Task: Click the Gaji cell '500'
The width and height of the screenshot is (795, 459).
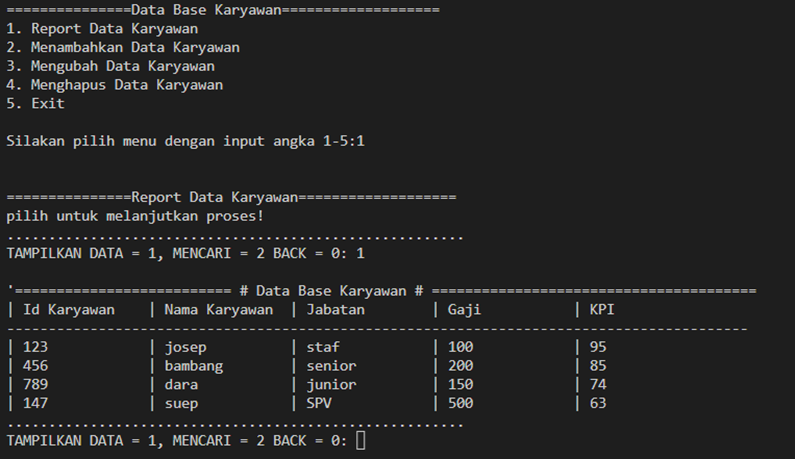Action: [x=460, y=403]
